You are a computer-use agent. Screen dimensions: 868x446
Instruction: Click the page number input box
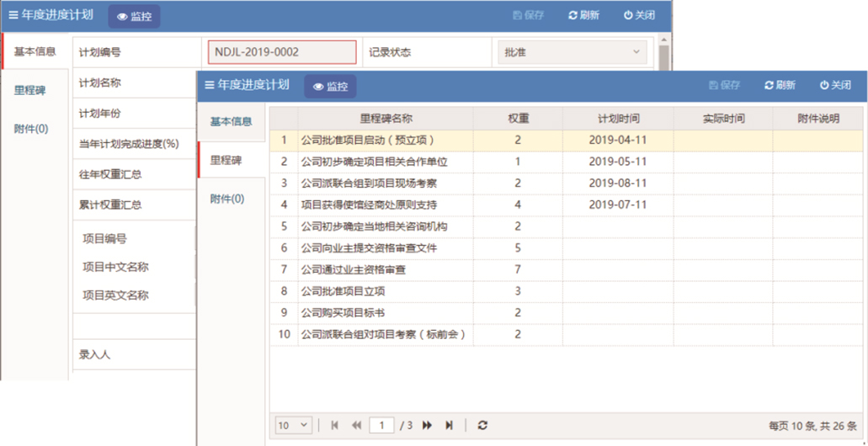(x=383, y=426)
